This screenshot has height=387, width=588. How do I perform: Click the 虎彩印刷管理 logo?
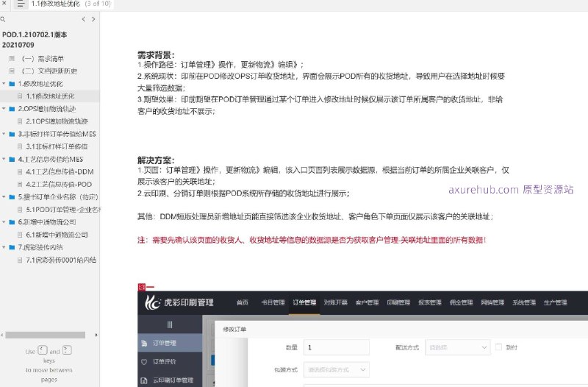coord(179,302)
